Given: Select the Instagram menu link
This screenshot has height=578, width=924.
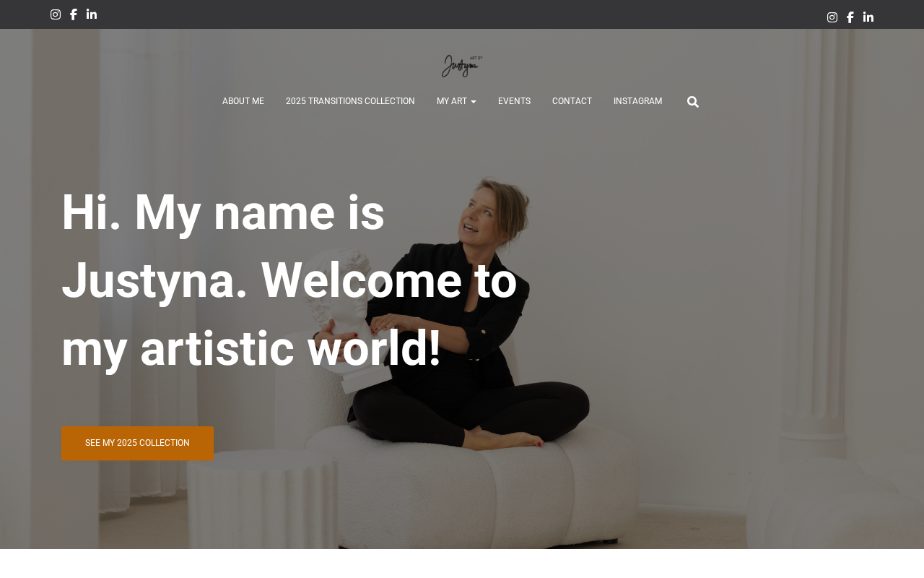Looking at the screenshot, I should click(637, 101).
